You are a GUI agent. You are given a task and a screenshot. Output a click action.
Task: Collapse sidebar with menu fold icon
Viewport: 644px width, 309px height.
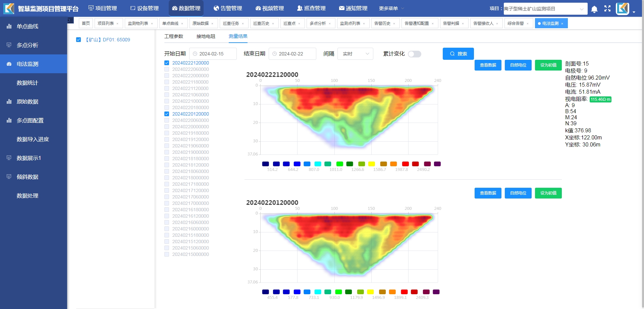(x=70, y=20)
